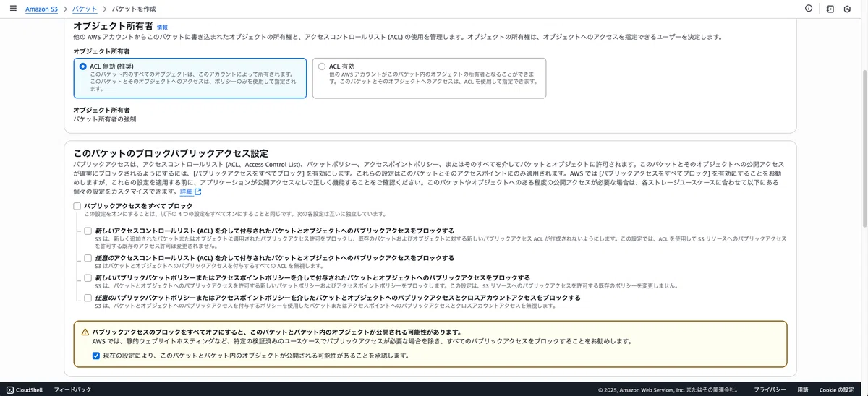
Task: Open プライバシー footer link
Action: tap(770, 389)
